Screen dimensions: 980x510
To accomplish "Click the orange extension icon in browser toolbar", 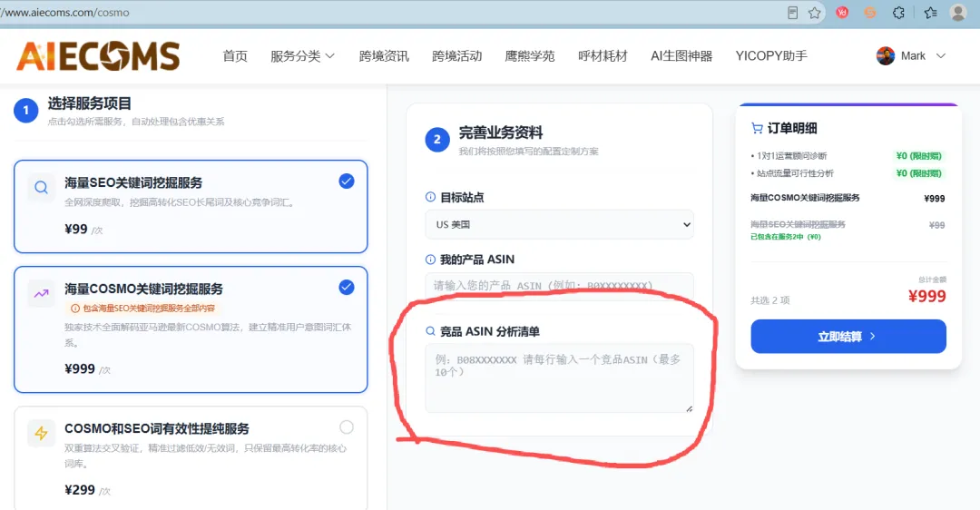I will click(x=870, y=13).
